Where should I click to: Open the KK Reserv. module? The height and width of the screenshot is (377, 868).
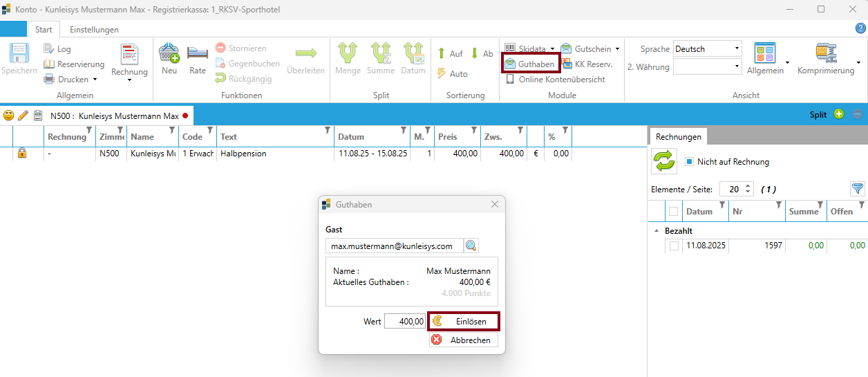coord(567,64)
